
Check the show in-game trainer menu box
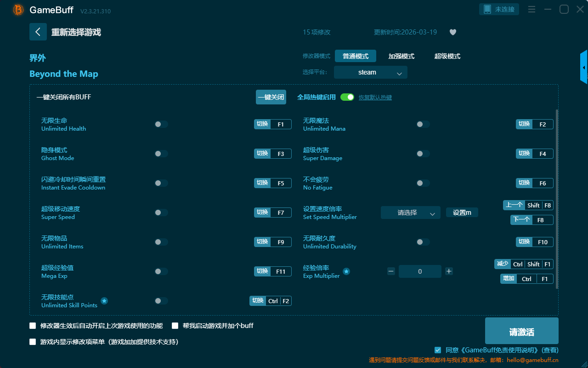(33, 342)
